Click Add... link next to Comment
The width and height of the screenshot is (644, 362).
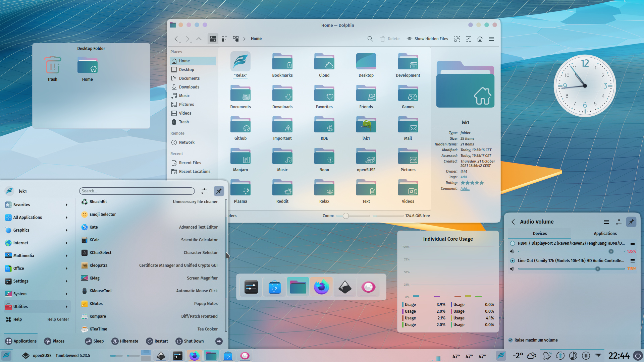coord(465,189)
